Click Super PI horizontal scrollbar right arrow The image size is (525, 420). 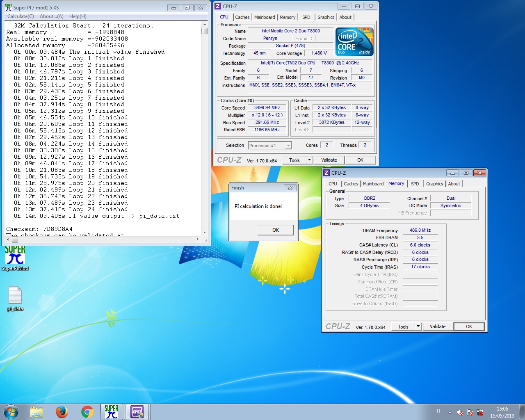point(198,239)
